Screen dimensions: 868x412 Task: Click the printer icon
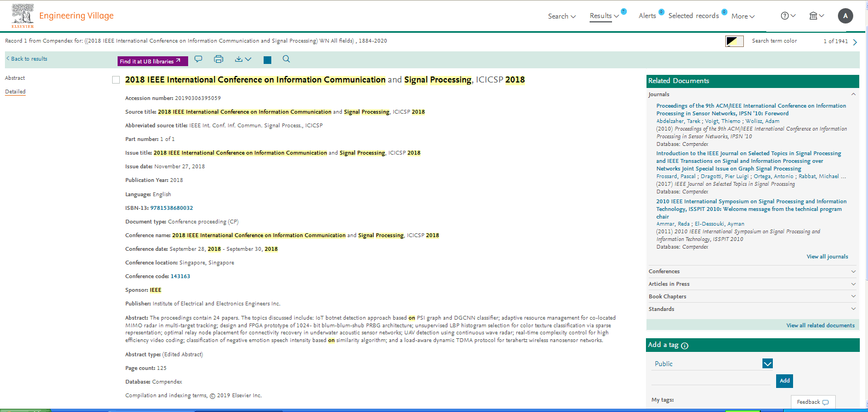point(219,59)
